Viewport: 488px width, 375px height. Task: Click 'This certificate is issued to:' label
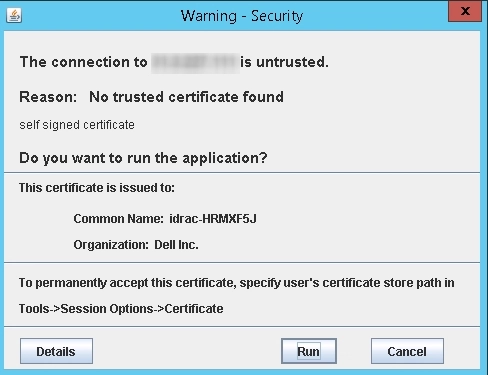click(97, 188)
